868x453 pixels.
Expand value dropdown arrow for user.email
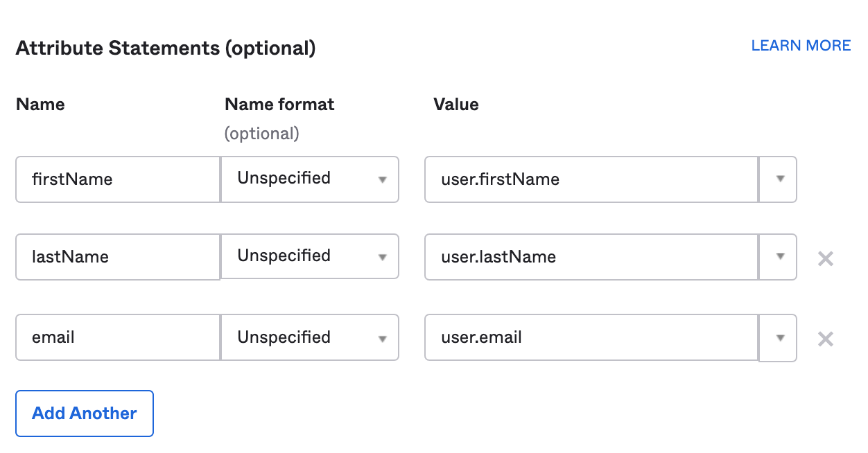[779, 338]
